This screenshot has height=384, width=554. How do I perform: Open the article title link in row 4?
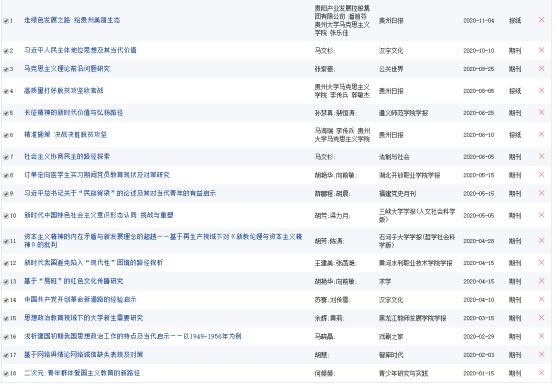(x=64, y=90)
